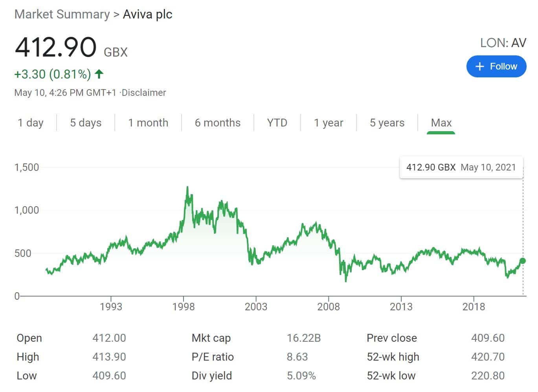
Task: Click the plus icon inside the Follow button
Action: coord(480,66)
